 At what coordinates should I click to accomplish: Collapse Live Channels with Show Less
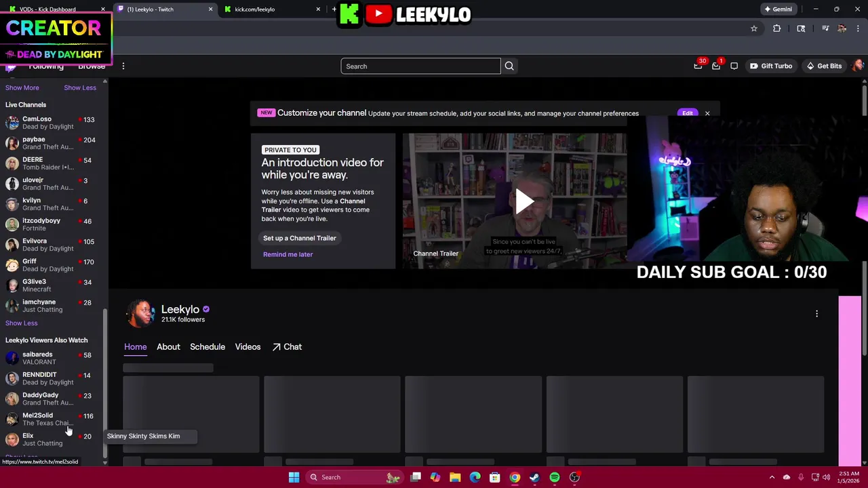(x=22, y=323)
